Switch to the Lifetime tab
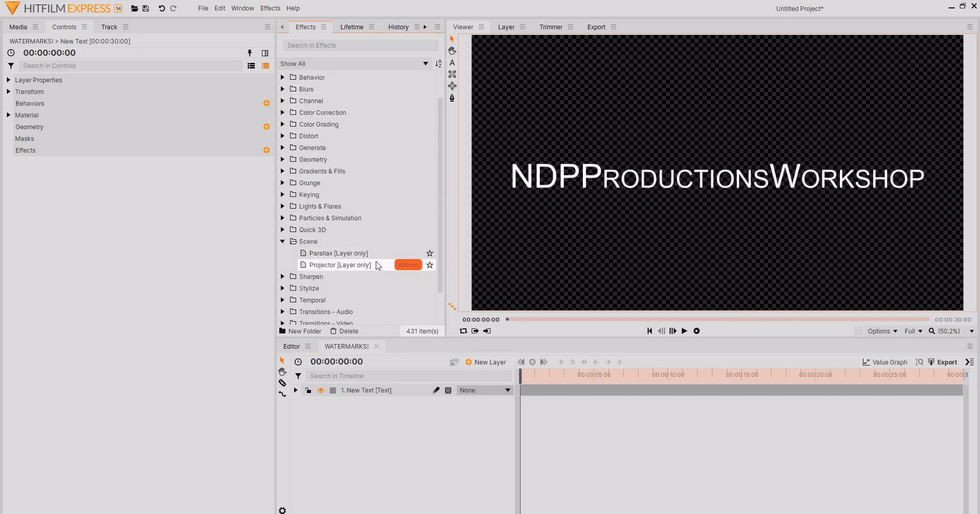980x514 pixels. [352, 27]
